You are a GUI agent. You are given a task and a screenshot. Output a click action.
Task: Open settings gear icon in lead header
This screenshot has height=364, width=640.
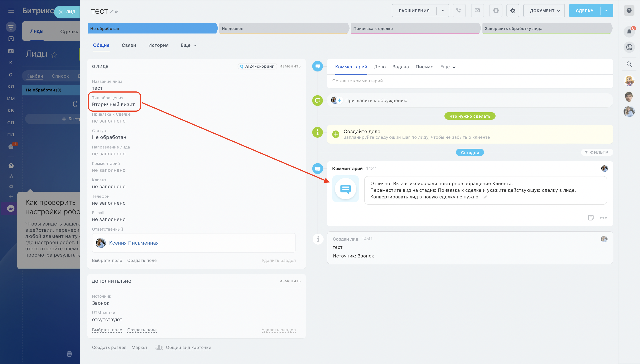click(x=512, y=10)
